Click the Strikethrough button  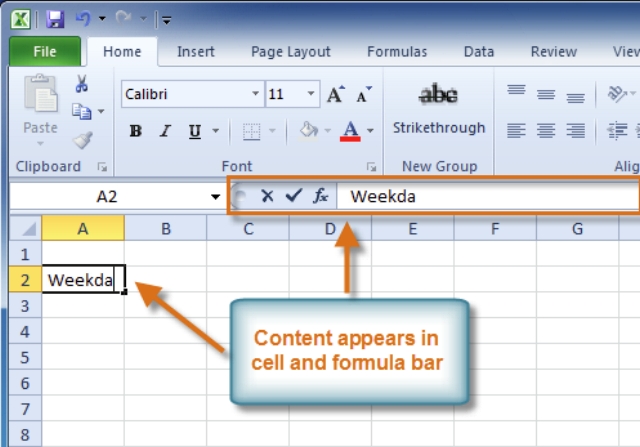[x=439, y=109]
